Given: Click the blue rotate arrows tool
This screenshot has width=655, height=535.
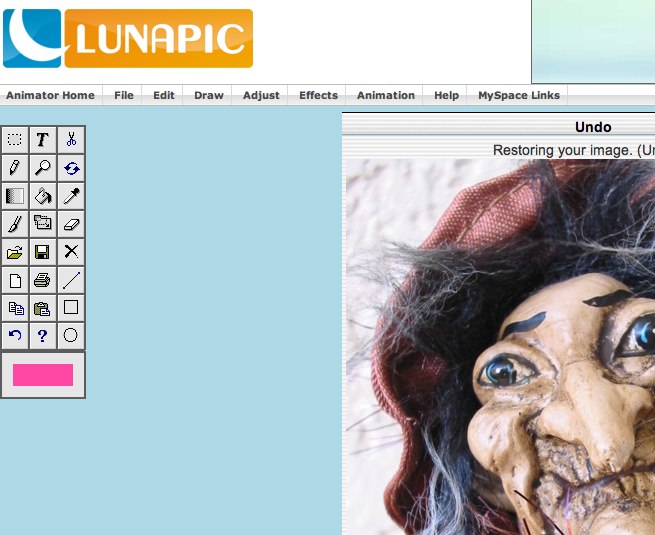Looking at the screenshot, I should tap(71, 168).
